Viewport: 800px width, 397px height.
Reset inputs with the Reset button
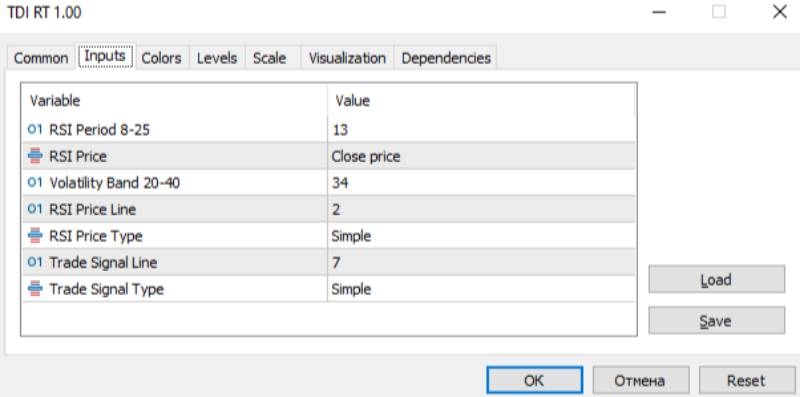click(746, 380)
